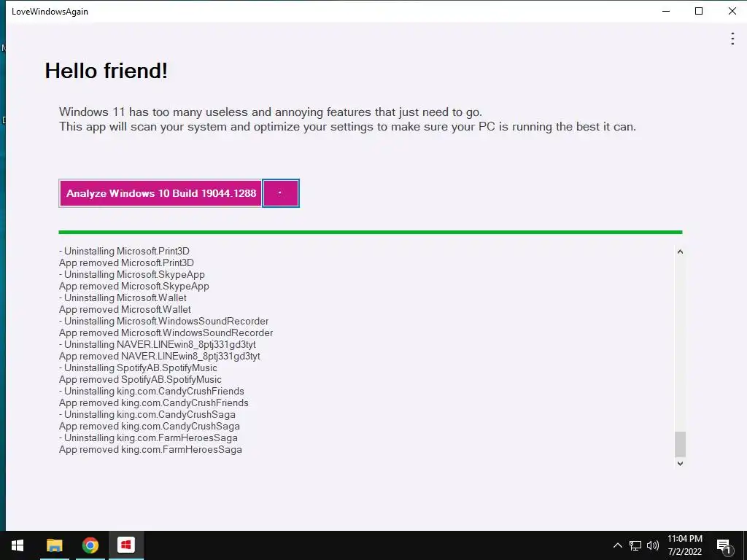Open the Windows Start menu
The height and width of the screenshot is (560, 747).
pos(18,545)
